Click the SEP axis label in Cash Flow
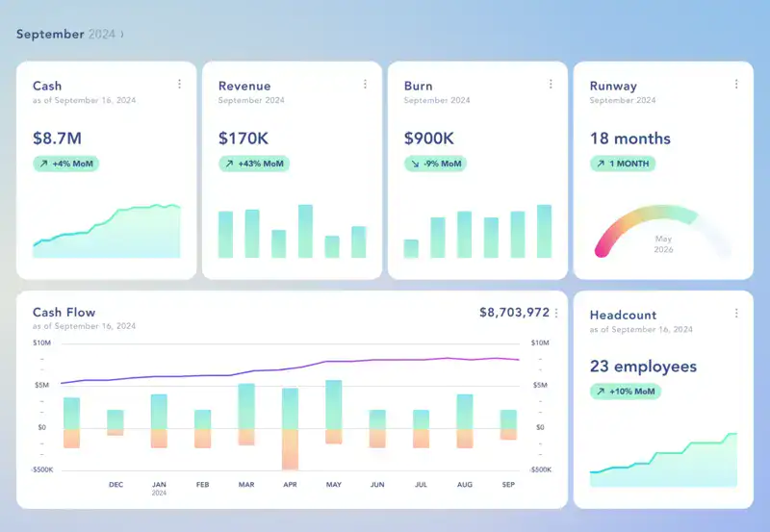Screen dimensions: 770x532 pos(508,485)
